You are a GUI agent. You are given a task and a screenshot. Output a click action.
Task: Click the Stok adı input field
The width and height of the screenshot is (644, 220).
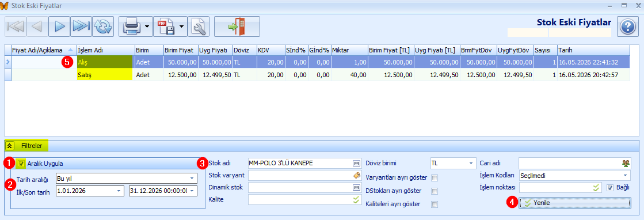(x=300, y=163)
